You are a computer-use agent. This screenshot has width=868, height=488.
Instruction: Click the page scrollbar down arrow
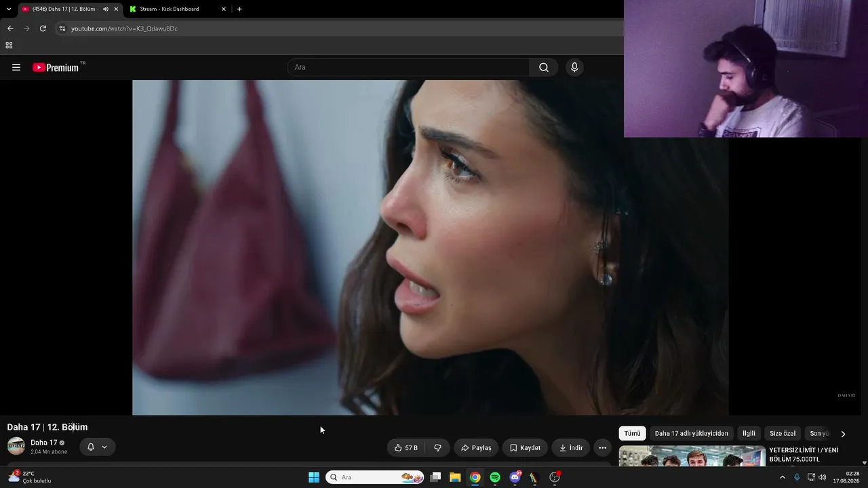865,463
